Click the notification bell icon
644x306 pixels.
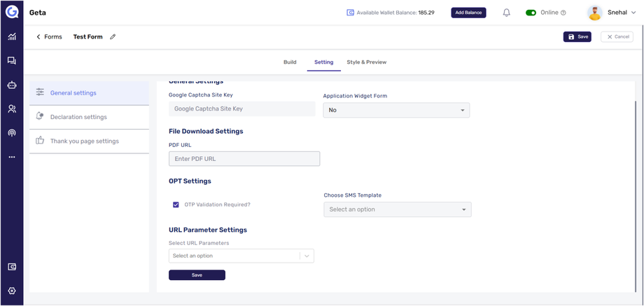[x=507, y=13]
